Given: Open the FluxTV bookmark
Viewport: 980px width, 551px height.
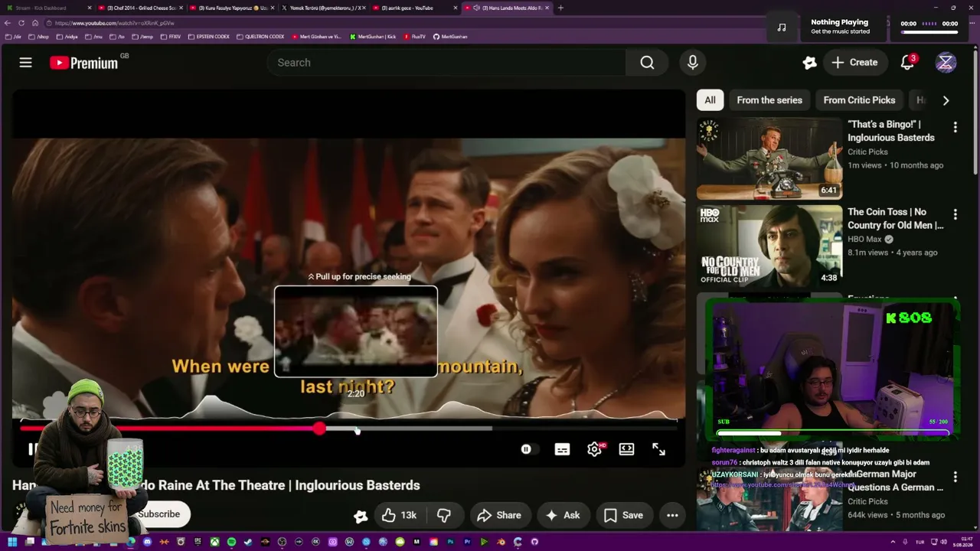Looking at the screenshot, I should point(414,36).
